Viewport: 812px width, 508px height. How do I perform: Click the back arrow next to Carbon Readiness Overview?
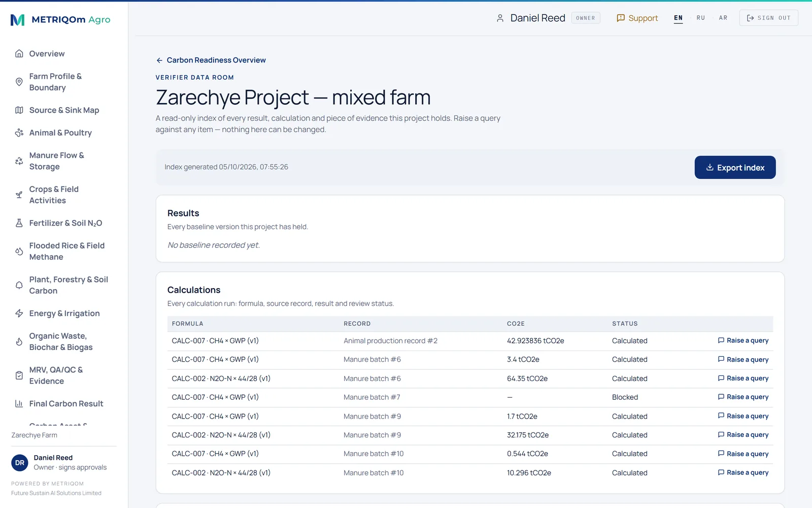(x=159, y=60)
